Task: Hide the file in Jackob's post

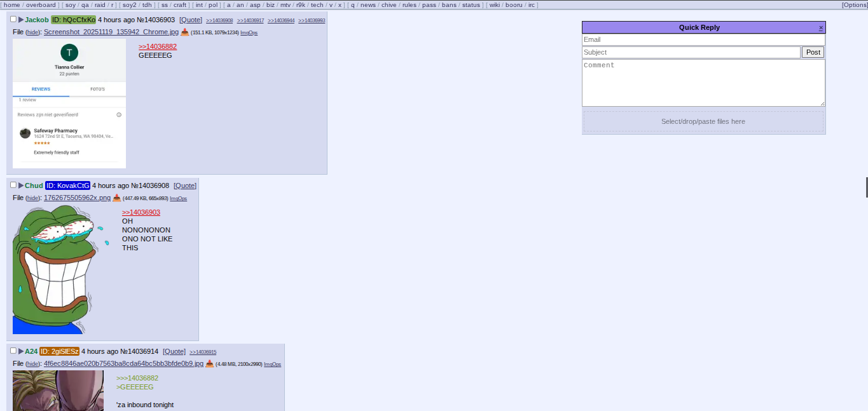Action: (x=32, y=32)
